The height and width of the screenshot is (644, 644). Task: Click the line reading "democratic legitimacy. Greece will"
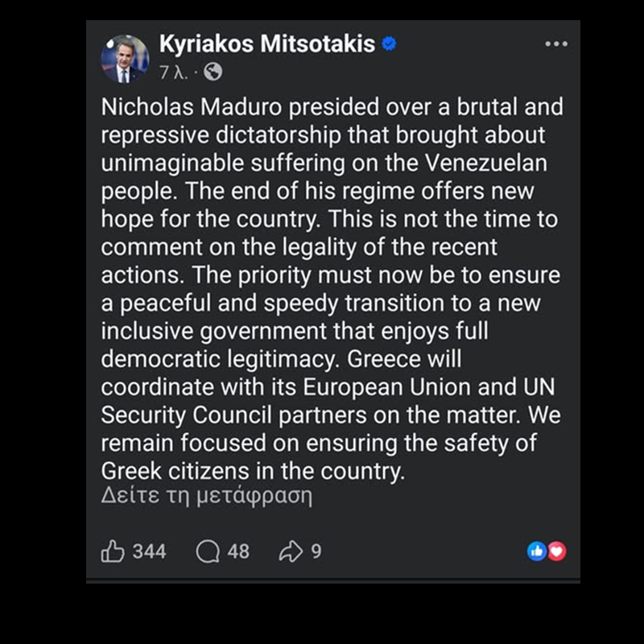(x=281, y=357)
